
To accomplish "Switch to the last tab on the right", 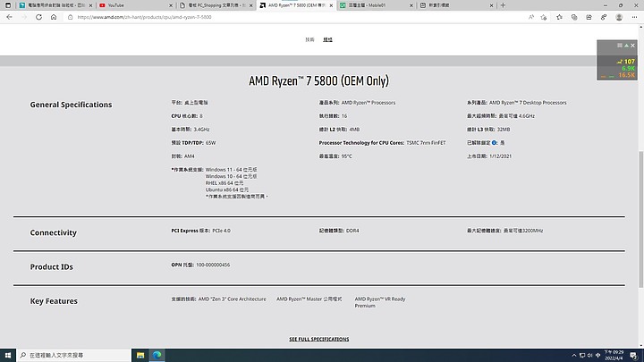I will coord(456,5).
